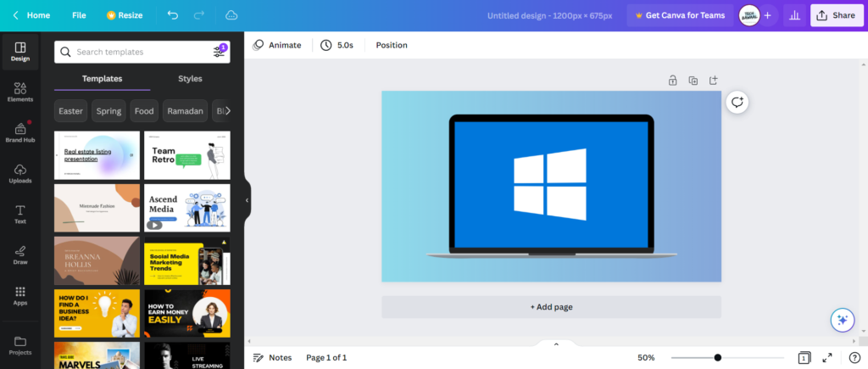868x369 pixels.
Task: Open the File menu
Action: (x=79, y=15)
